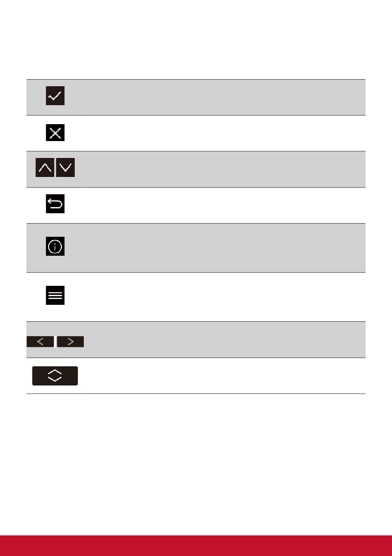Select the white cell beside the return icon

[224, 205]
